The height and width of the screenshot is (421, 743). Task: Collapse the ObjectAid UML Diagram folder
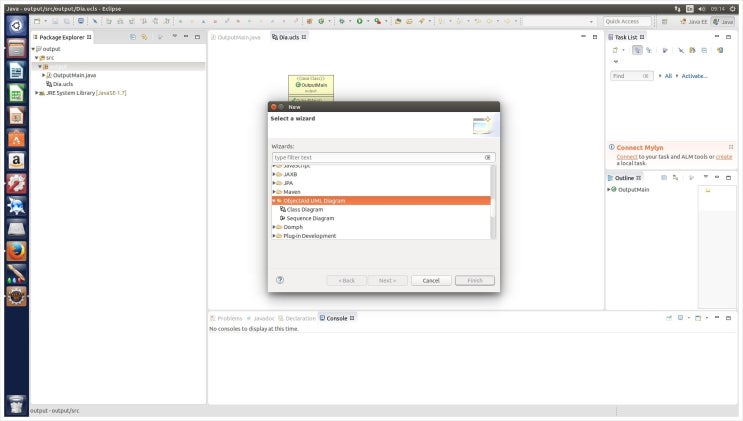pos(274,200)
